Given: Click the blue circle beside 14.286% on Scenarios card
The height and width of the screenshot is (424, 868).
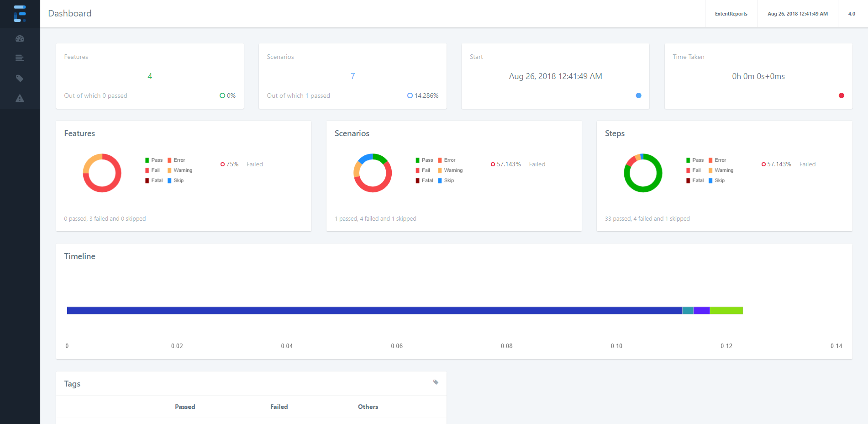Looking at the screenshot, I should (x=409, y=95).
